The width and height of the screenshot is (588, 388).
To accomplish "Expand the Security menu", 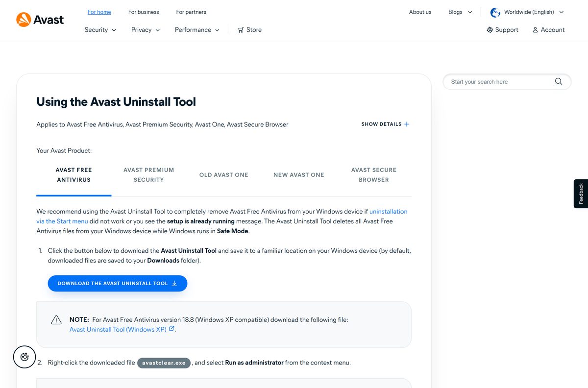I will 100,30.
